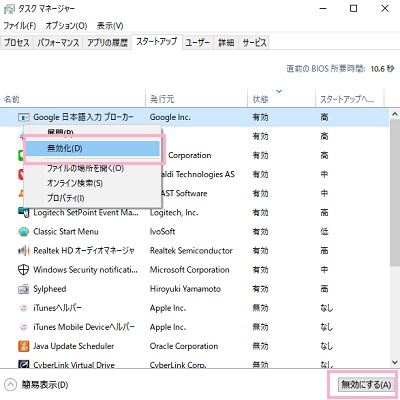Click the Realtek HD オーディオマネージャ speaker icon

point(23,251)
